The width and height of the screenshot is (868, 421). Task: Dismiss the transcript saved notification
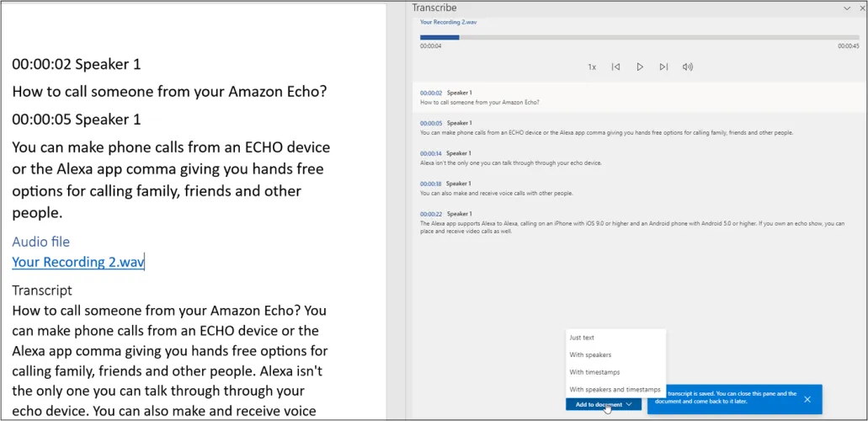coord(807,399)
